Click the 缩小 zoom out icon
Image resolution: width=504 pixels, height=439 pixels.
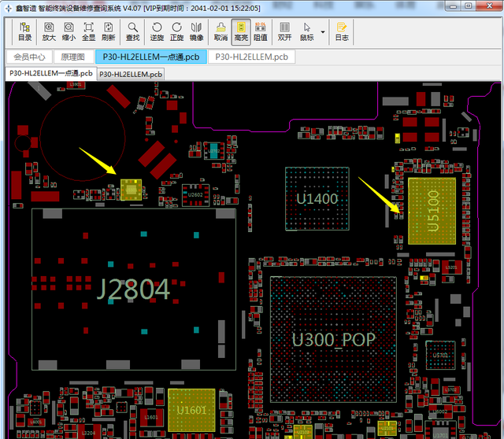(x=69, y=31)
